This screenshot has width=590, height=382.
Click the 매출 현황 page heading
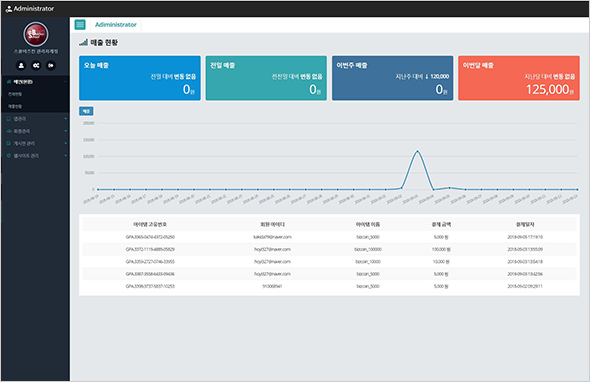pyautogui.click(x=104, y=43)
